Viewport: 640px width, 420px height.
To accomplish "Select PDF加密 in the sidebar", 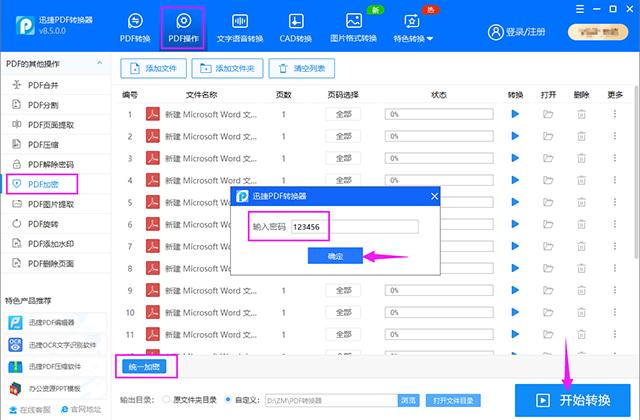I will coord(56,184).
